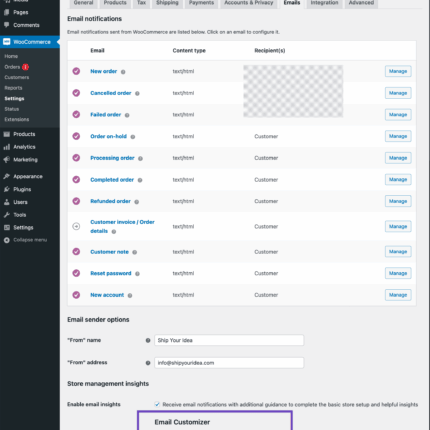Click the Settings sidebar icon

tap(6, 227)
